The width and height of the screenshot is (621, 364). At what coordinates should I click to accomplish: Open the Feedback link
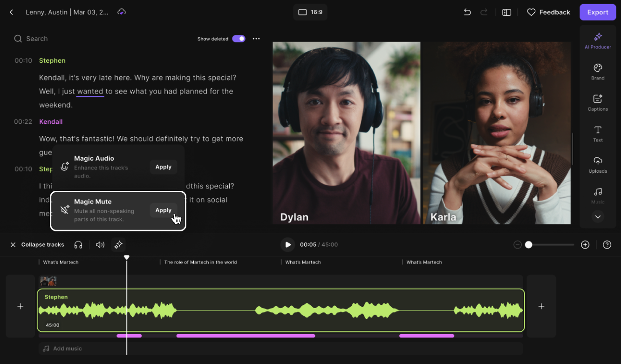point(548,13)
